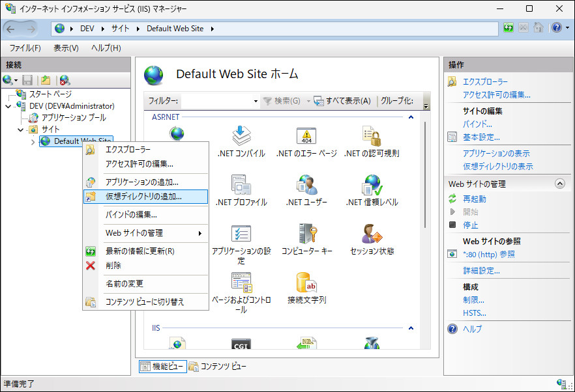Select スタート ページ in the tree
The width and height of the screenshot is (575, 392).
(x=50, y=94)
